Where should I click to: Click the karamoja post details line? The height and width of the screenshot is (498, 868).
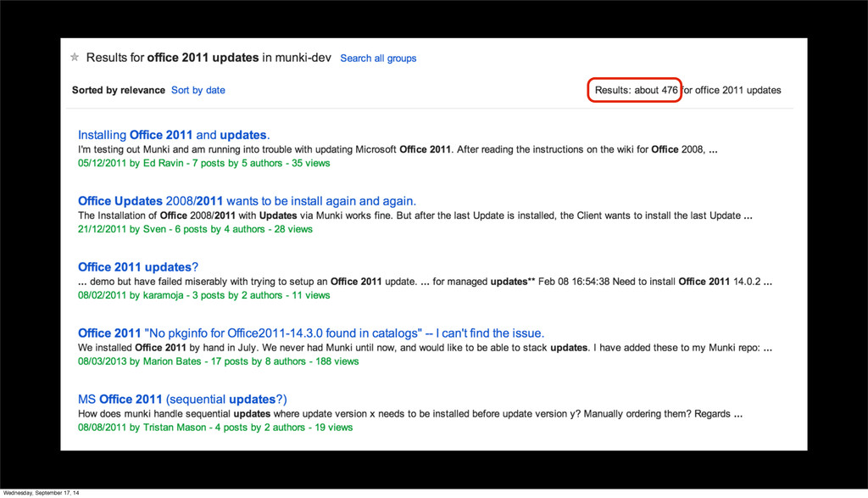(x=203, y=295)
